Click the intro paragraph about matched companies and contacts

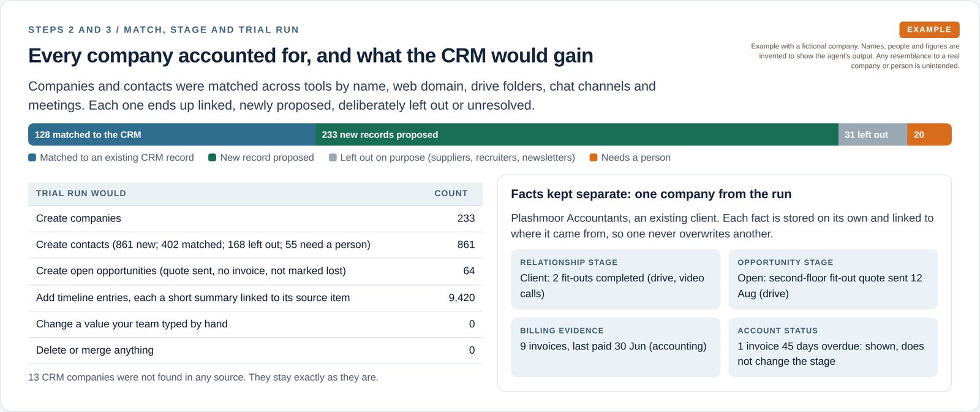pos(342,96)
